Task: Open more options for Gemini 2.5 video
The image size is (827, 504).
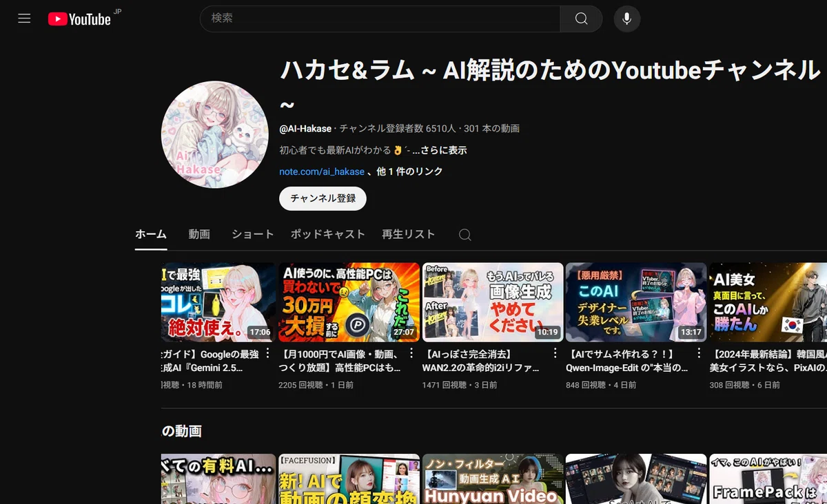Action: [x=268, y=354]
